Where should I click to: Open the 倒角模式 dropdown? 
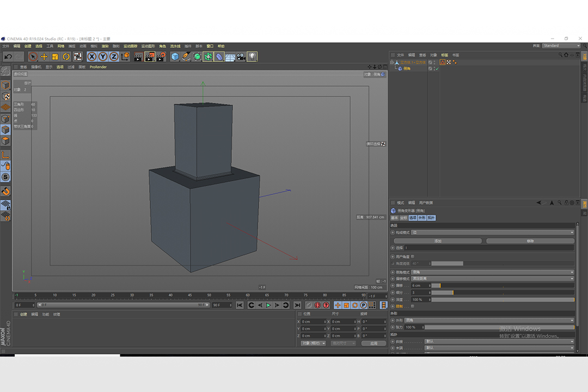click(x=493, y=272)
